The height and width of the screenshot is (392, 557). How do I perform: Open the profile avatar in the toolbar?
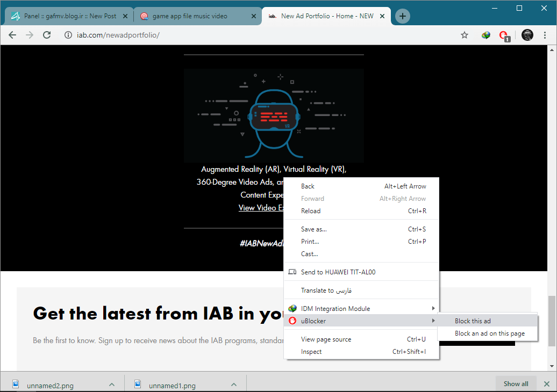(x=527, y=35)
